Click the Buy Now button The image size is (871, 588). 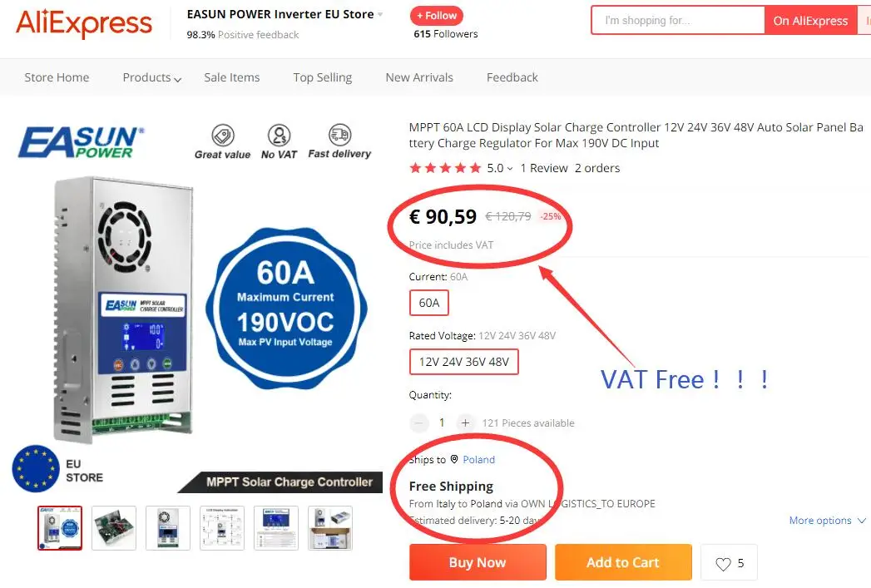tap(478, 562)
